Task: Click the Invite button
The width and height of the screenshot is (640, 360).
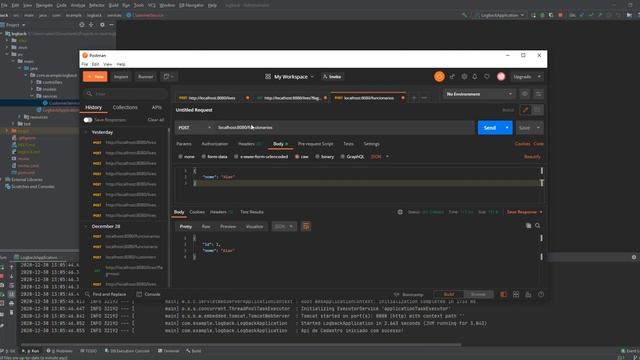Action: pos(332,77)
